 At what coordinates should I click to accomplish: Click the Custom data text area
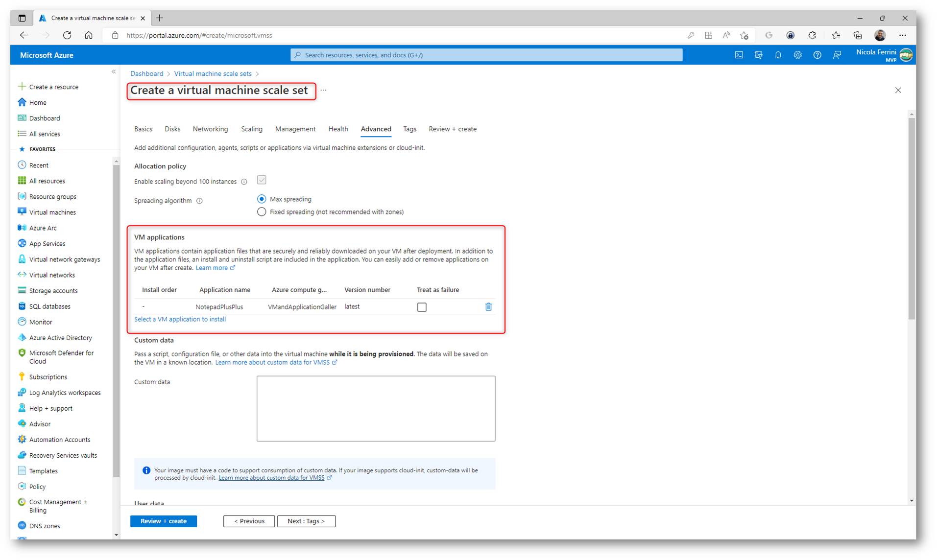point(376,409)
